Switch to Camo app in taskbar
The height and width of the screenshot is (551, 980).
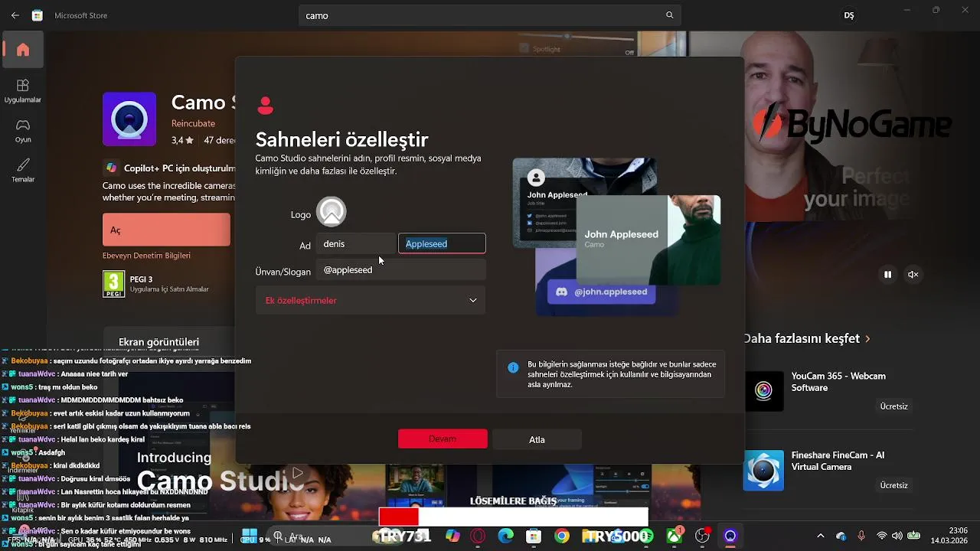(x=730, y=536)
